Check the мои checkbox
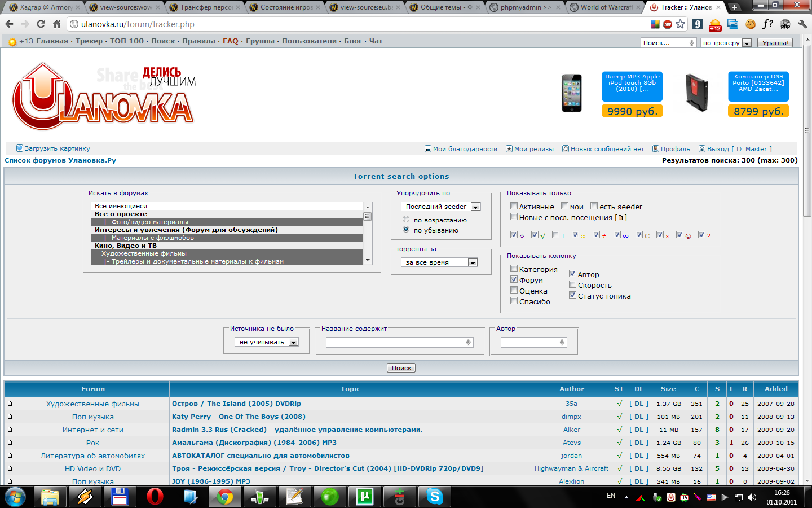Viewport: 812px width, 508px height. pos(564,206)
